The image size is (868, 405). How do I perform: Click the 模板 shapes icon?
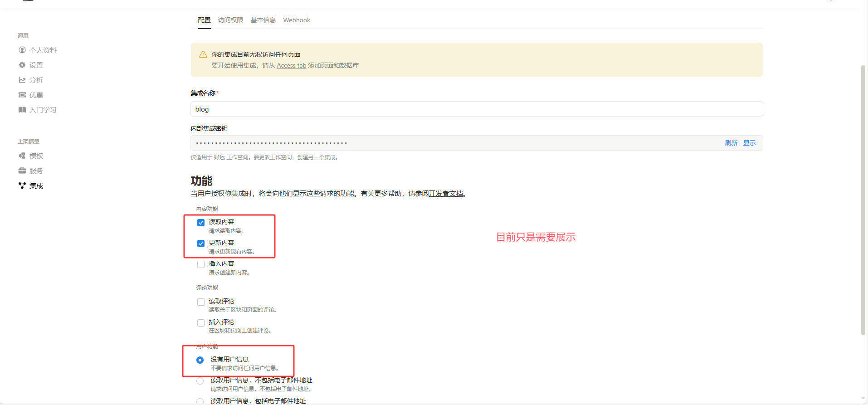tap(22, 156)
